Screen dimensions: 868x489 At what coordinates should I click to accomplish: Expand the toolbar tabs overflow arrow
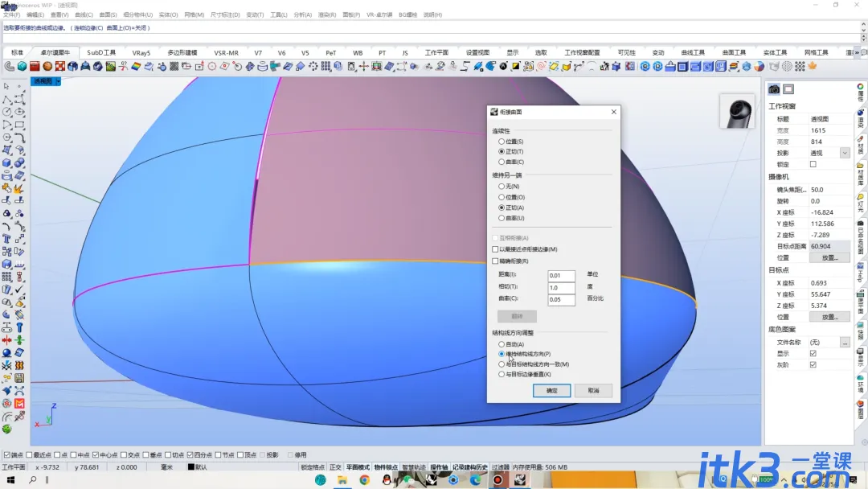coord(857,52)
